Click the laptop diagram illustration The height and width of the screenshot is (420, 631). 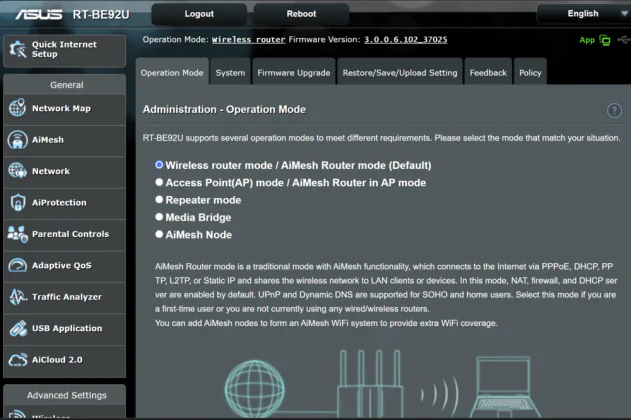point(505,387)
